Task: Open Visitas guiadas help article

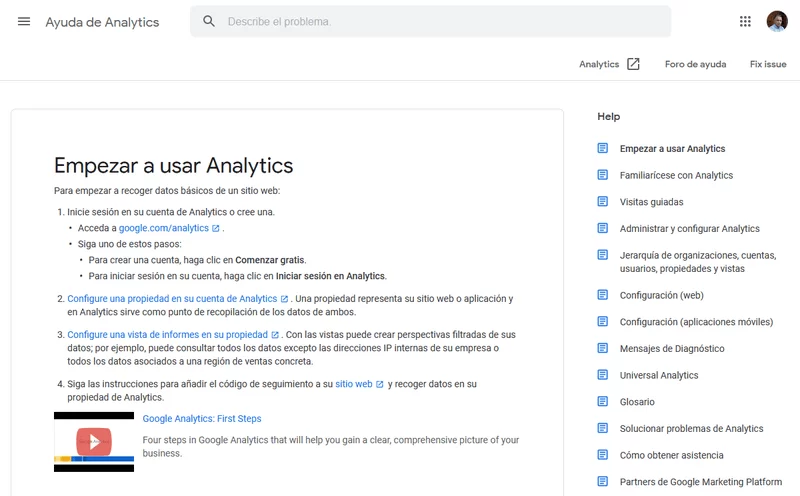Action: [x=652, y=202]
